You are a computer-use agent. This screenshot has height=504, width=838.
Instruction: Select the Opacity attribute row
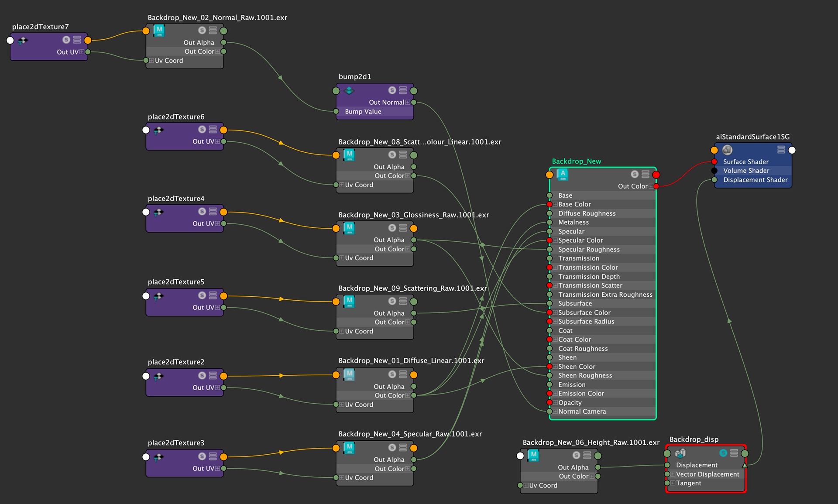coord(603,403)
